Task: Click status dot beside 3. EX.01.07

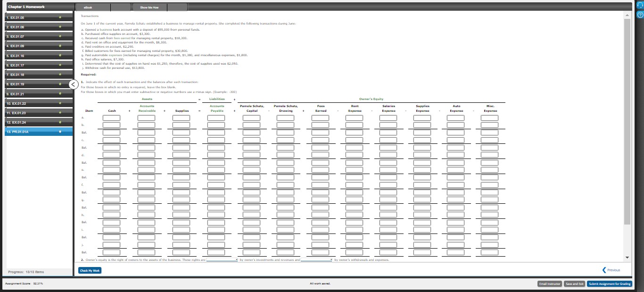Action: tap(59, 36)
